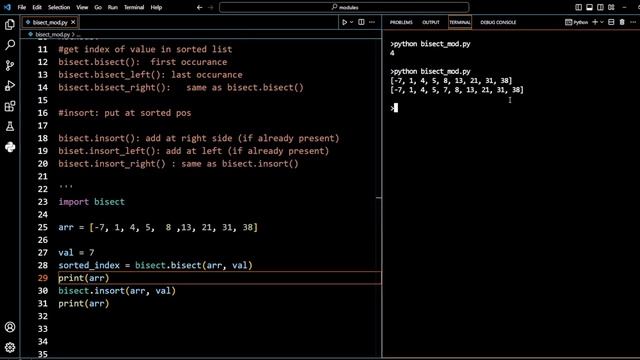Toggle the primary side bar layout icon
The width and height of the screenshot is (640, 360).
pyautogui.click(x=578, y=7)
